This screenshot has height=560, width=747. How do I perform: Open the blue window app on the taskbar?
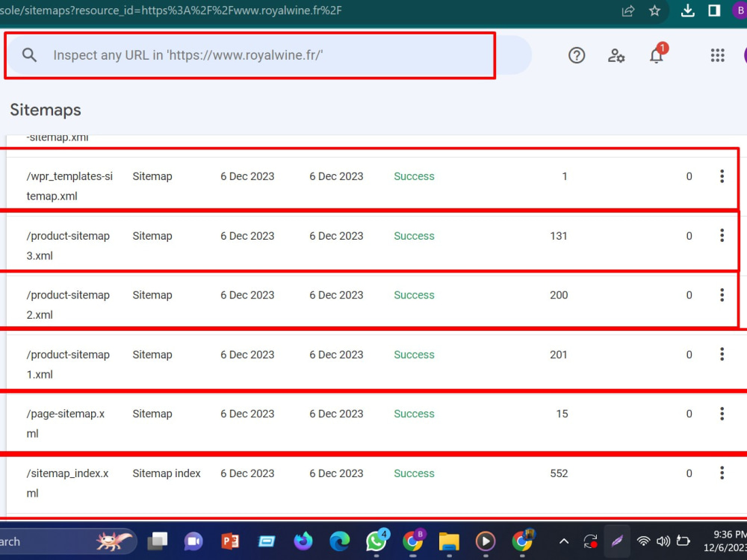point(267,541)
